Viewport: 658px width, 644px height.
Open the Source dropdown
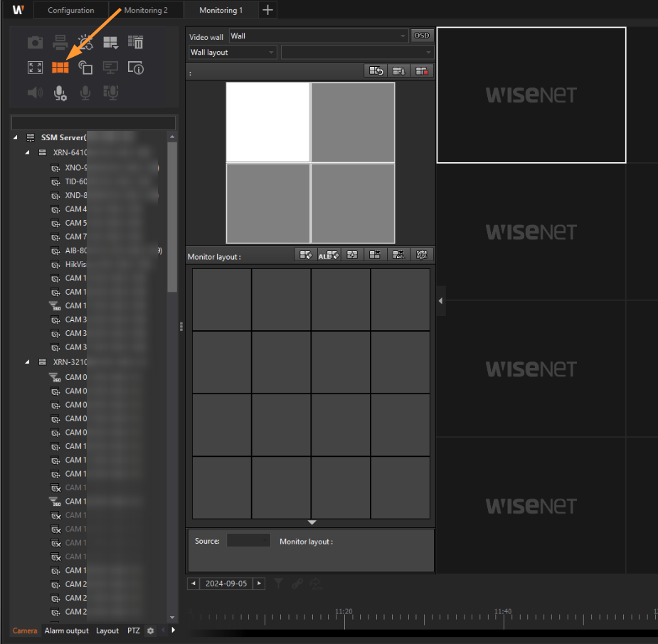(248, 540)
